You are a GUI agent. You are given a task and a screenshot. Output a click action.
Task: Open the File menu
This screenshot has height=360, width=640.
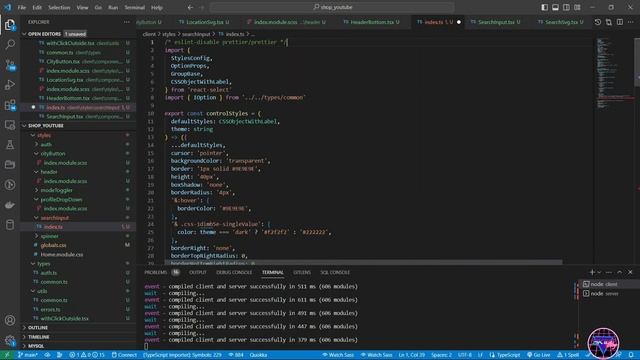(x=22, y=7)
